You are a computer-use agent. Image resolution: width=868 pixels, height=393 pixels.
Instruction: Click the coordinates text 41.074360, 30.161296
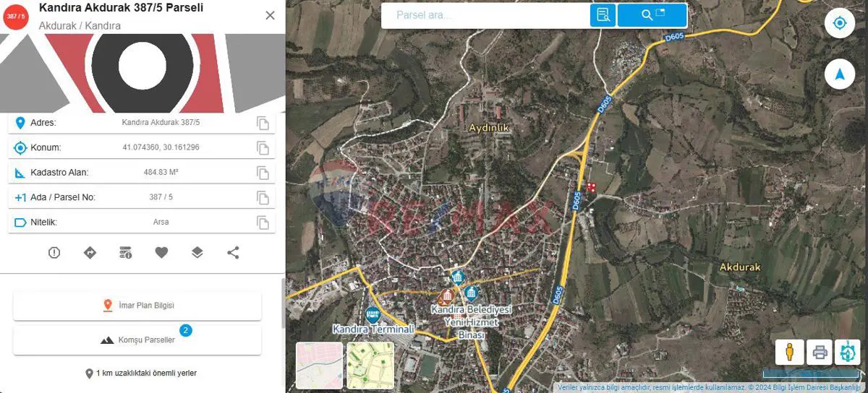[x=161, y=147]
